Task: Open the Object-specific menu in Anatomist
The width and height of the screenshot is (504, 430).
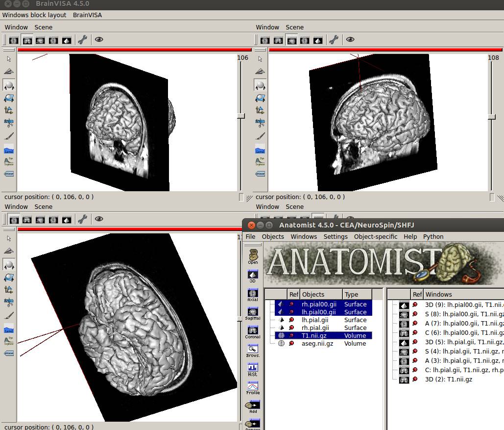Action: pos(375,236)
